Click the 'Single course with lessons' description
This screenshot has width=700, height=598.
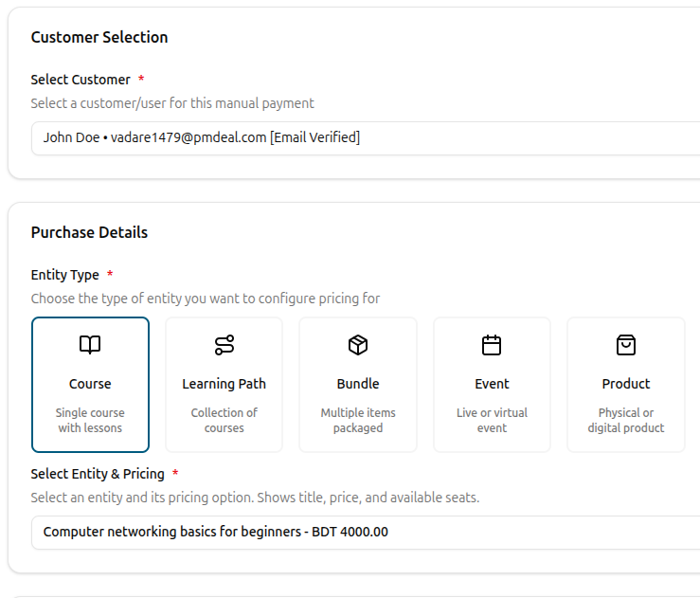pyautogui.click(x=90, y=420)
